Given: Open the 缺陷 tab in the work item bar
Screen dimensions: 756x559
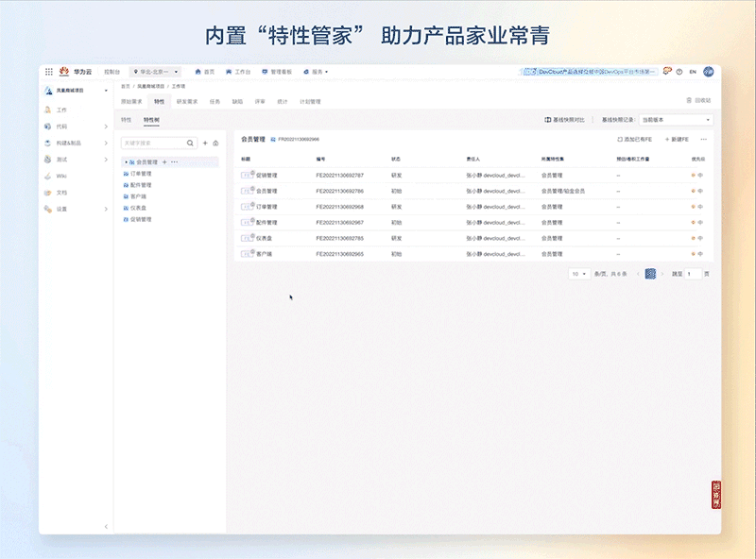Looking at the screenshot, I should pyautogui.click(x=238, y=101).
